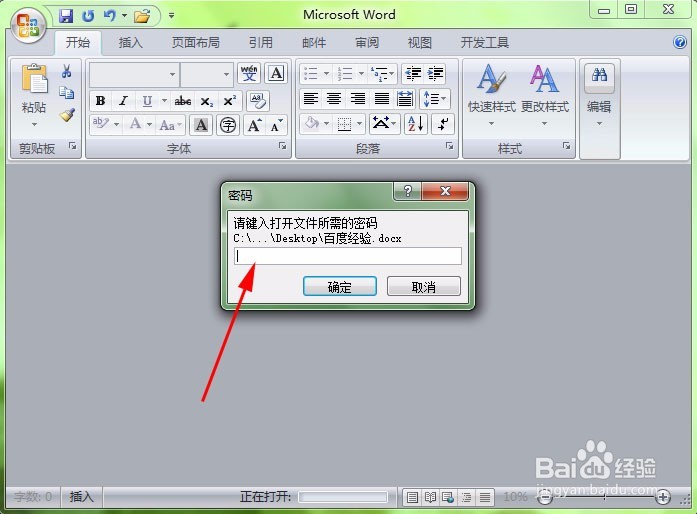697x514 pixels.
Task: Click 确定 in the password dialog
Action: point(340,286)
